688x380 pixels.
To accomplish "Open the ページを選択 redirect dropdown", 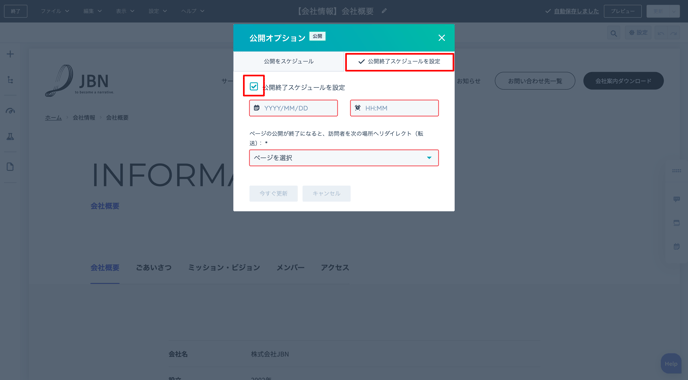I will [x=344, y=158].
